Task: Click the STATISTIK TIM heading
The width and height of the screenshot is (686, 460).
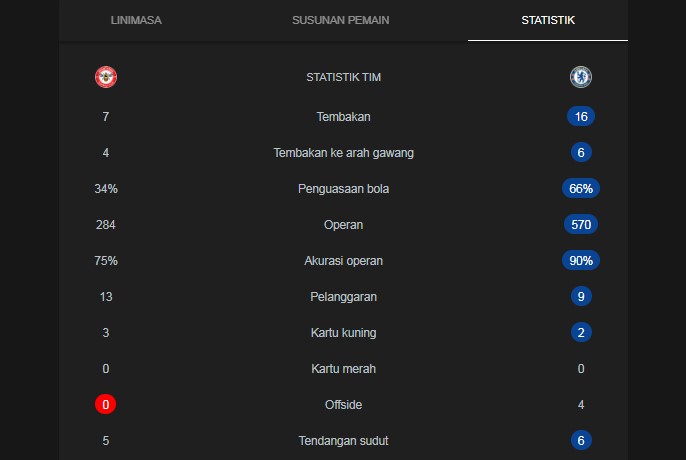Action: 343,77
